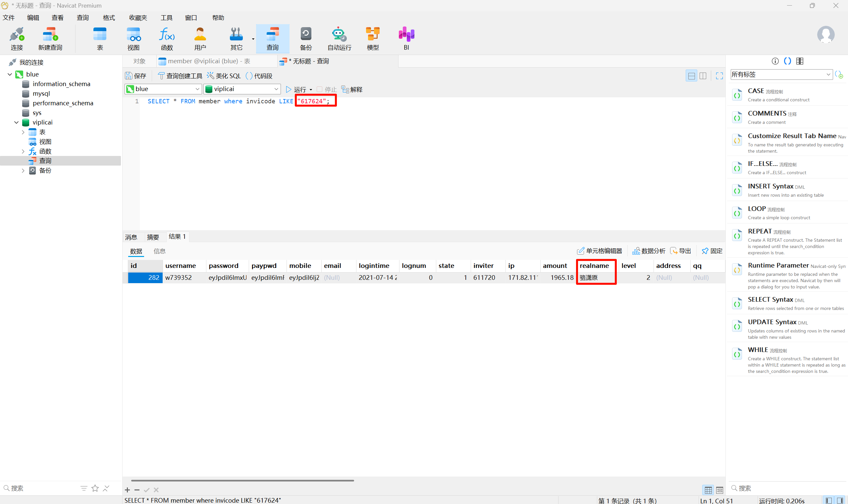
Task: Delete record with minus icon
Action: pyautogui.click(x=137, y=490)
